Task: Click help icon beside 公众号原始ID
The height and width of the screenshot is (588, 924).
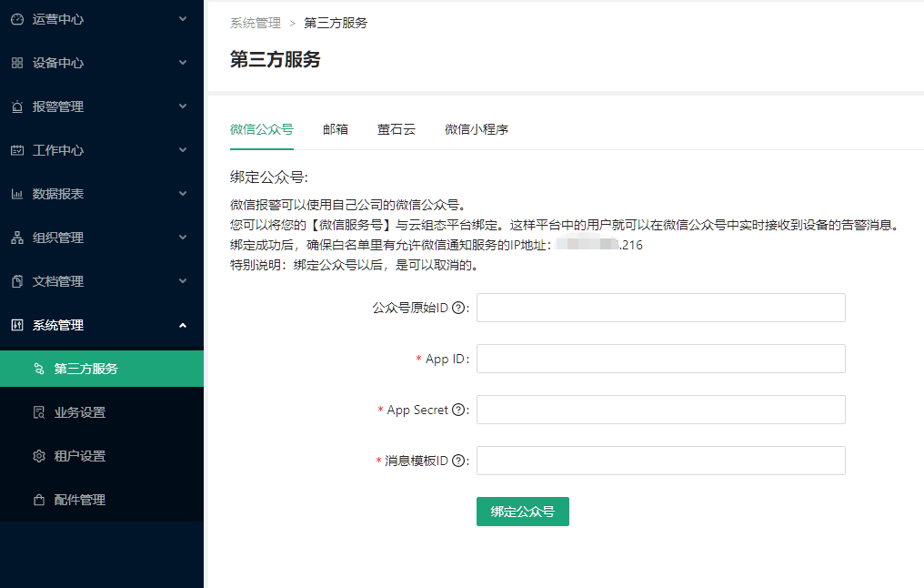Action: tap(458, 309)
